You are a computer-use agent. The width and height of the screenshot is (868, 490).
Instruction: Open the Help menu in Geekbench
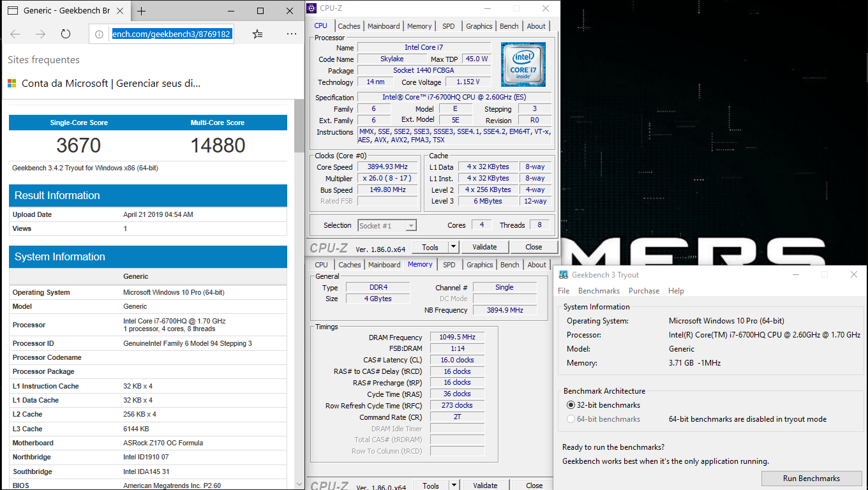(x=676, y=291)
